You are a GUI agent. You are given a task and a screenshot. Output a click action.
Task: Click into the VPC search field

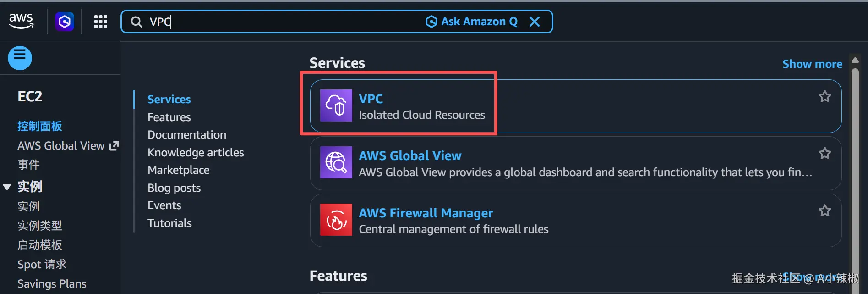284,22
